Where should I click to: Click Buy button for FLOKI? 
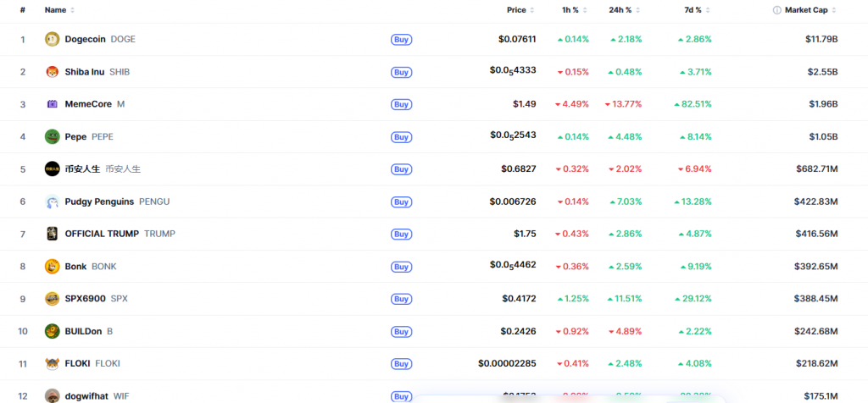(401, 364)
